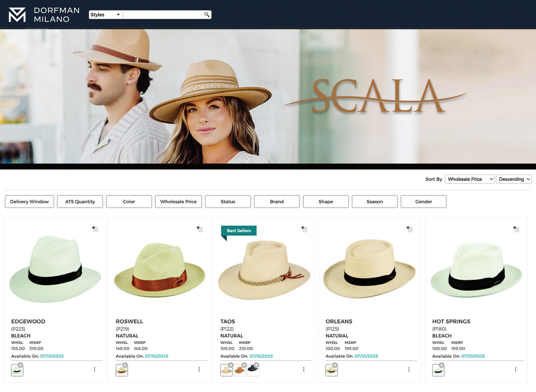Open the Roswell hat product image
Viewport: 536px width, 392px height.
point(160,270)
